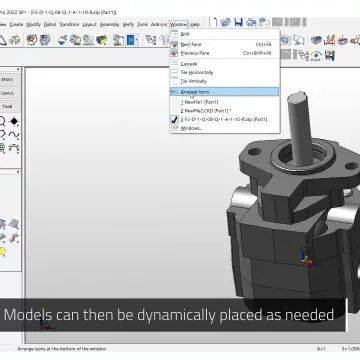Select the arc tool in left panel
The image size is (360, 360).
[14, 148]
